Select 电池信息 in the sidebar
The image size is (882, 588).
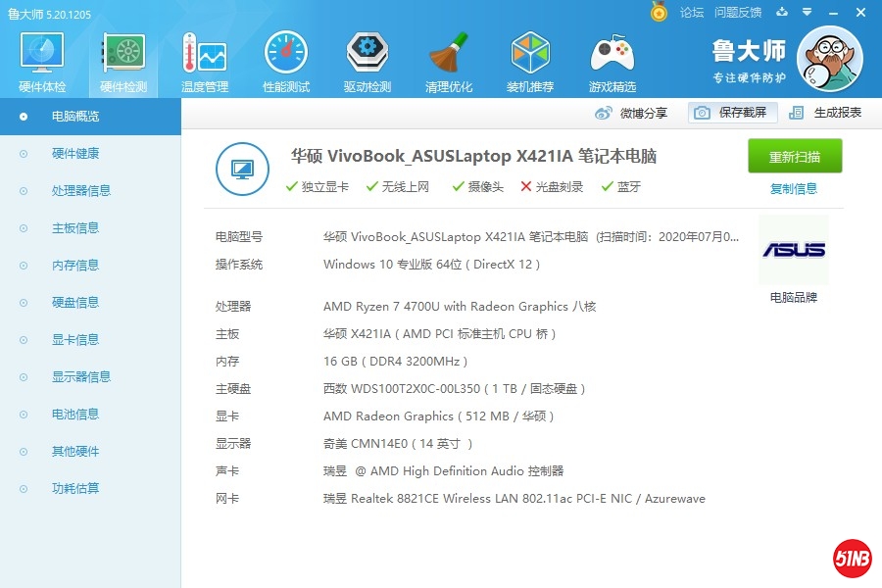click(75, 415)
